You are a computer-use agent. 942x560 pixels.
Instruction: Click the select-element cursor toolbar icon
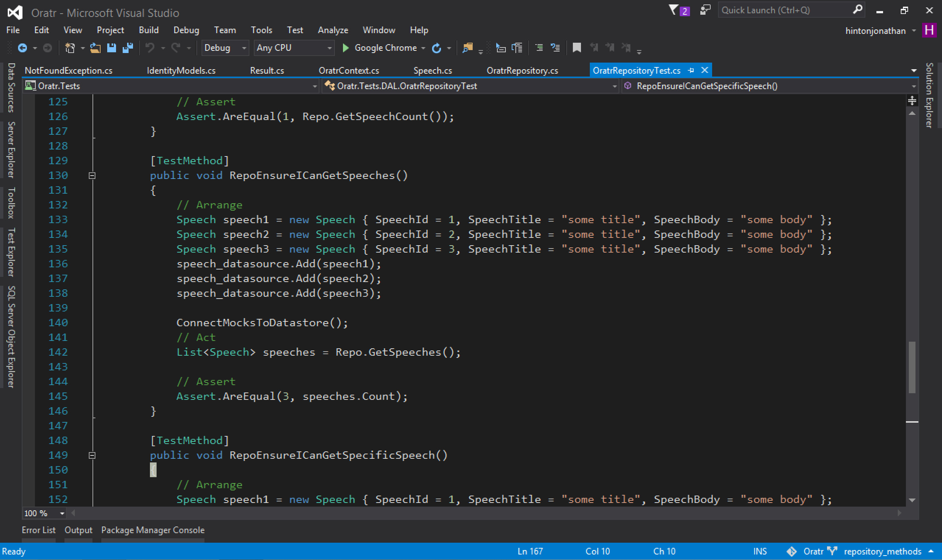pos(501,48)
